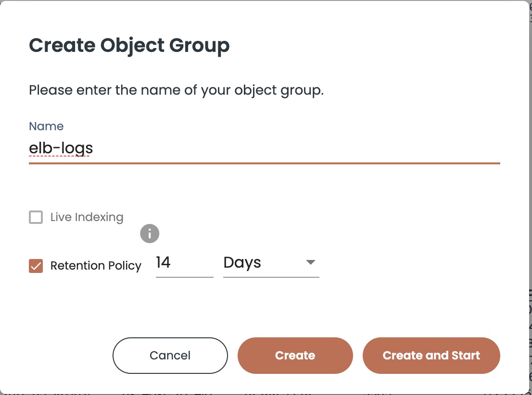Click the Create Object Group dialog heading
Viewport: 532px width, 395px height.
click(129, 46)
